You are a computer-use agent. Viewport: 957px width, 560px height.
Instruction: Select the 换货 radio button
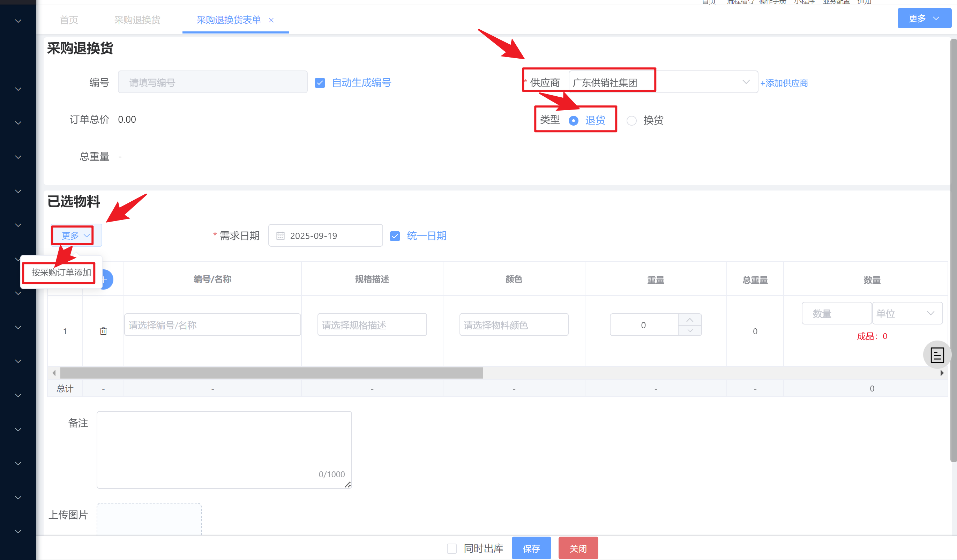tap(631, 121)
